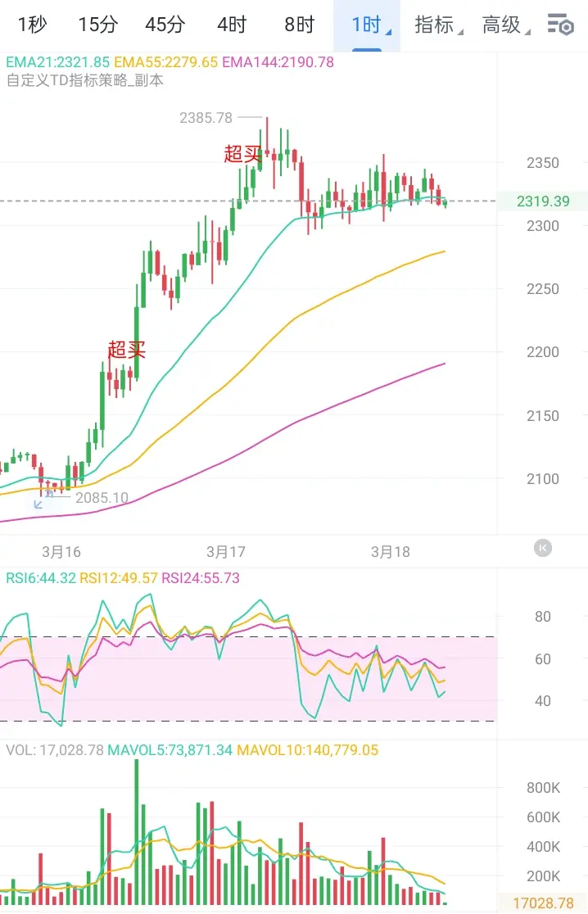
Task: Select the 8时 timeframe tab
Action: pyautogui.click(x=300, y=25)
